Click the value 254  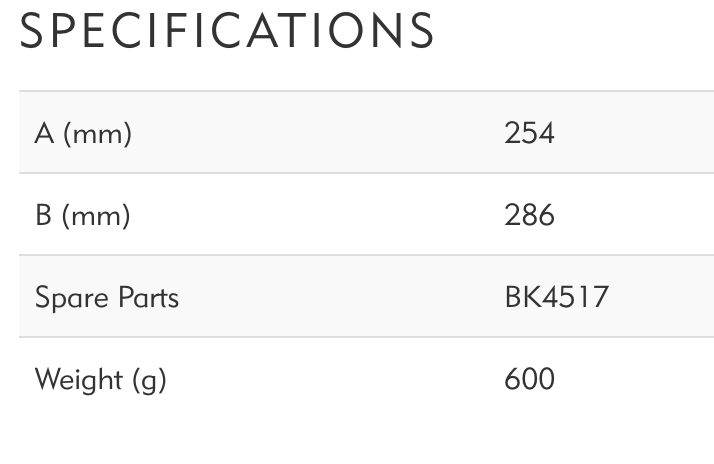click(529, 133)
